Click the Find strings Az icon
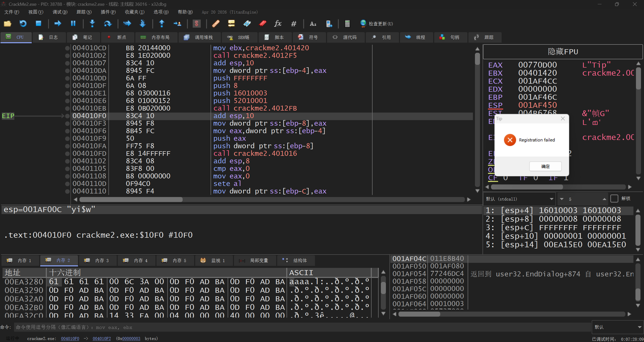 (x=313, y=24)
